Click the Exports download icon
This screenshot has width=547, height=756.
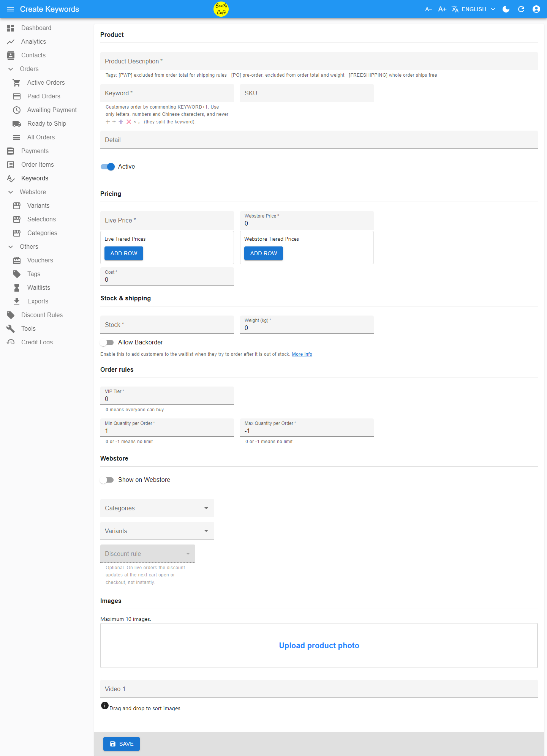pyautogui.click(x=17, y=301)
